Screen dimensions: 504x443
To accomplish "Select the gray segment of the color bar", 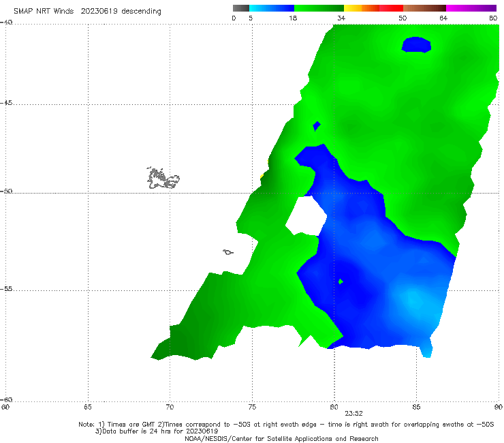I will point(241,8).
